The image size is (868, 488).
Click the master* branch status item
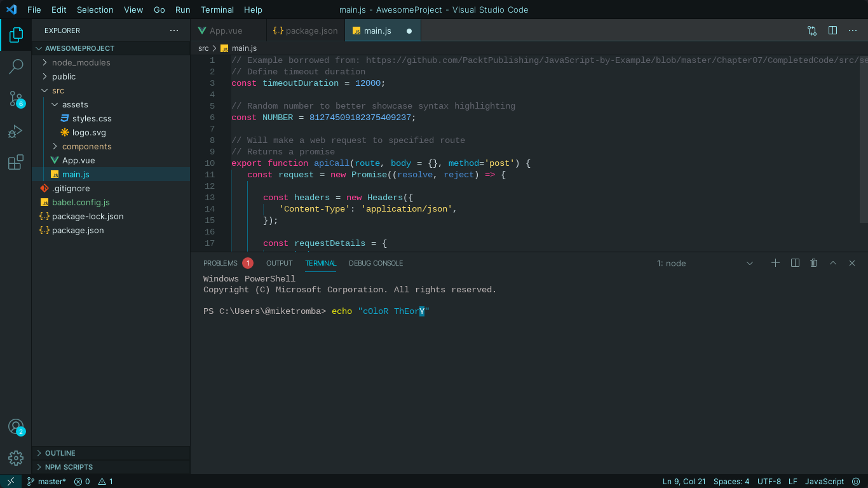46,482
